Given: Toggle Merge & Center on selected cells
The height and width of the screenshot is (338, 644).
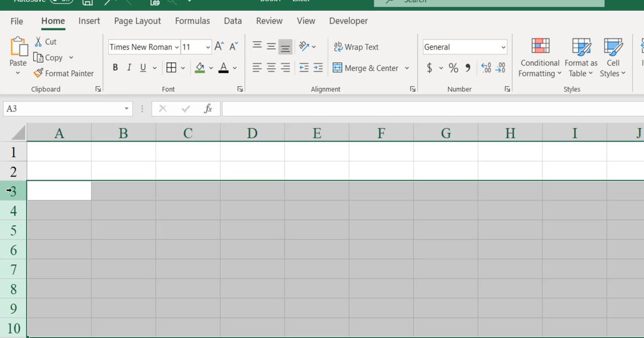Looking at the screenshot, I should pos(368,68).
